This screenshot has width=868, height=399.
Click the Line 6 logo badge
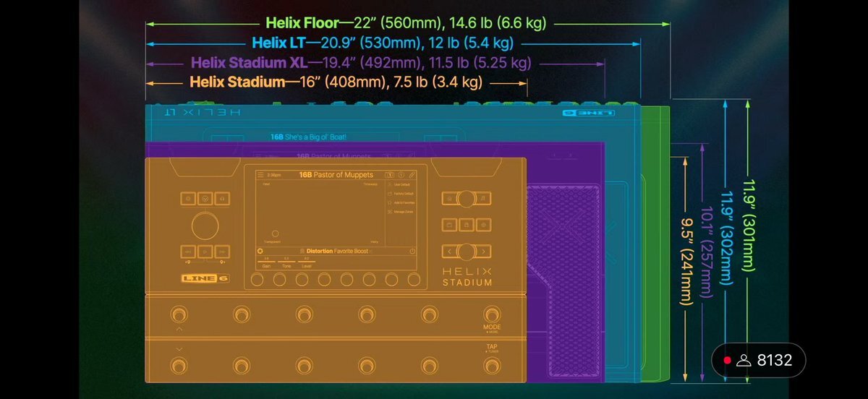point(205,279)
